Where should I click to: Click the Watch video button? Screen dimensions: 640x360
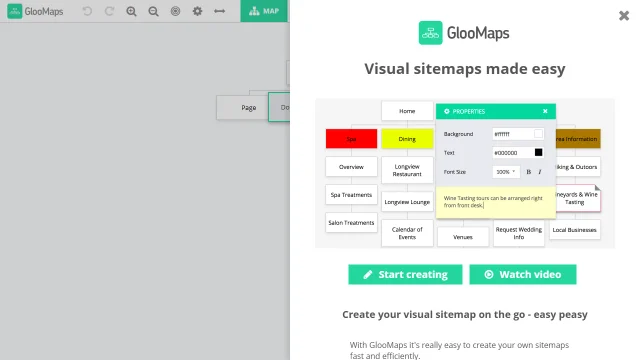click(523, 274)
